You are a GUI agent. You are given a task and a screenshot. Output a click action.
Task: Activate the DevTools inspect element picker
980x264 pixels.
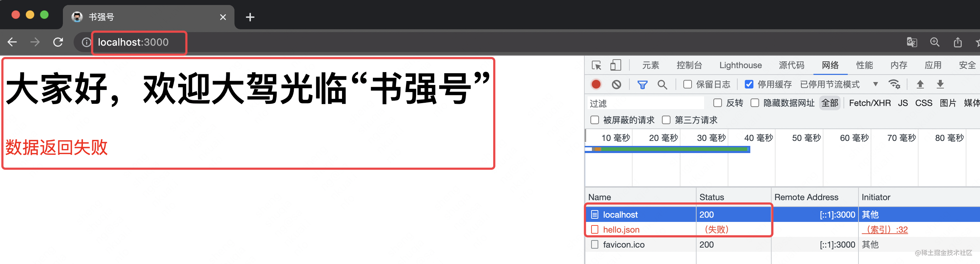click(x=596, y=65)
